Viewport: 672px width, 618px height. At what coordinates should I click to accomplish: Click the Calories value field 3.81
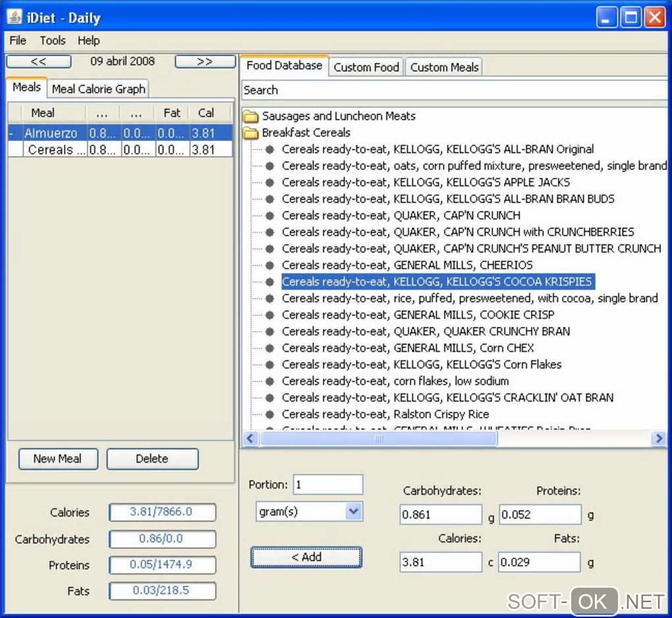(441, 562)
